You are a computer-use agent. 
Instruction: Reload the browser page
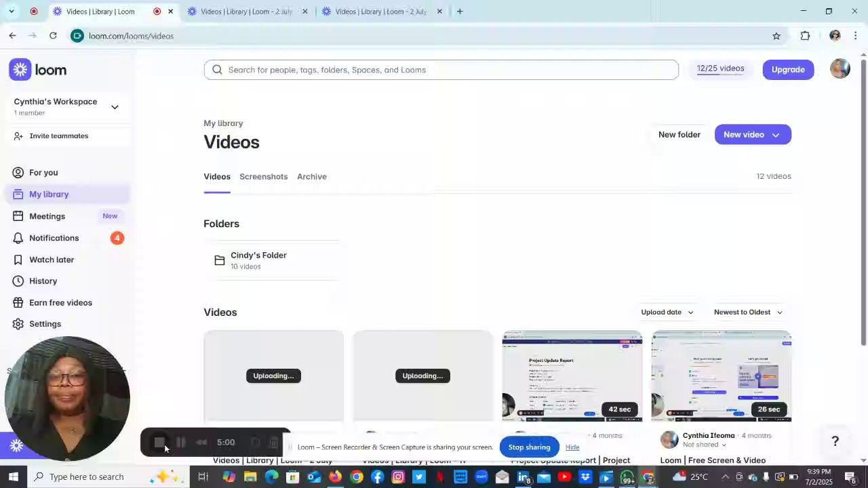point(53,35)
